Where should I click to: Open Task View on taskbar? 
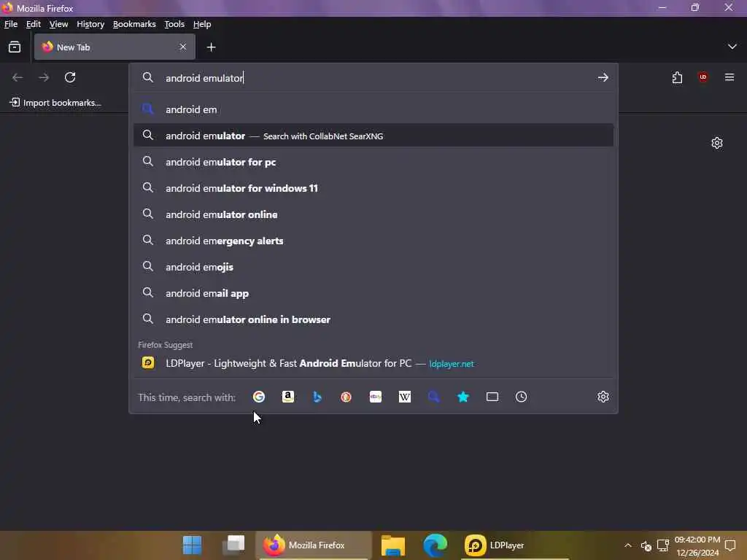coord(233,545)
